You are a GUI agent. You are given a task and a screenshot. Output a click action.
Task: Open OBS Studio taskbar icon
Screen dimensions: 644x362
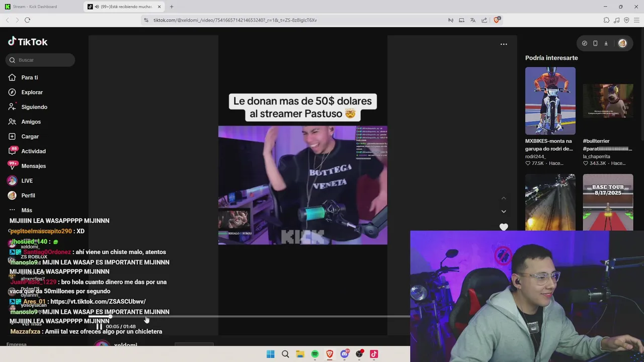click(x=359, y=354)
